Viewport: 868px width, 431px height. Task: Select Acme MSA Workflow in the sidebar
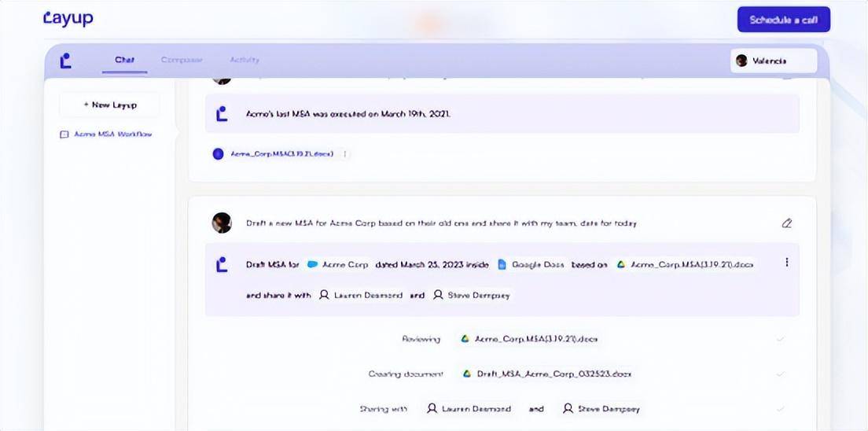coord(112,134)
